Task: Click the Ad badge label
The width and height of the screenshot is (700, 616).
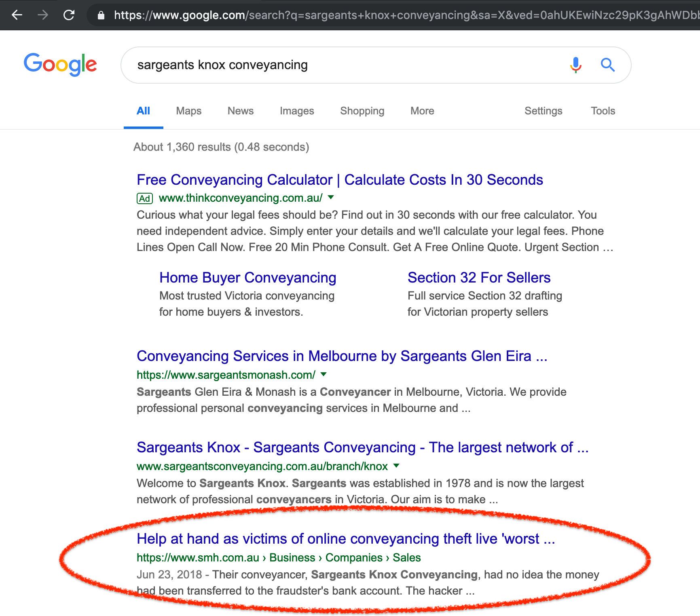Action: (145, 198)
